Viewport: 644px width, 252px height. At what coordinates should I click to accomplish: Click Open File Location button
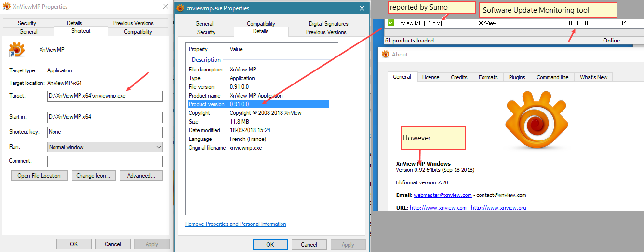(39, 175)
